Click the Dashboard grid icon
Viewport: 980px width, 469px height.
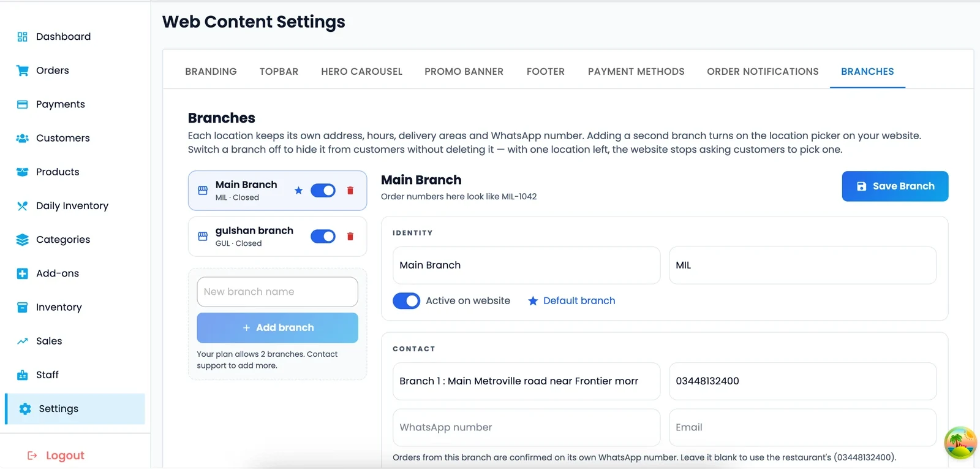click(23, 37)
